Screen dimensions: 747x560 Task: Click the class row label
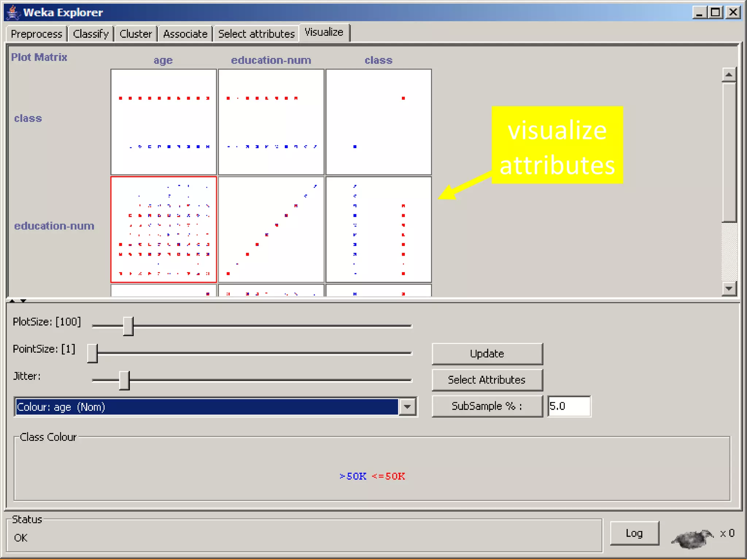pyautogui.click(x=28, y=119)
